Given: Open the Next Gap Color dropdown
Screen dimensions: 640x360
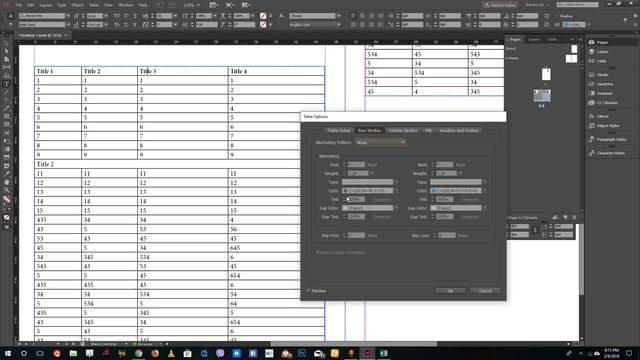Looking at the screenshot, I should pos(458,208).
